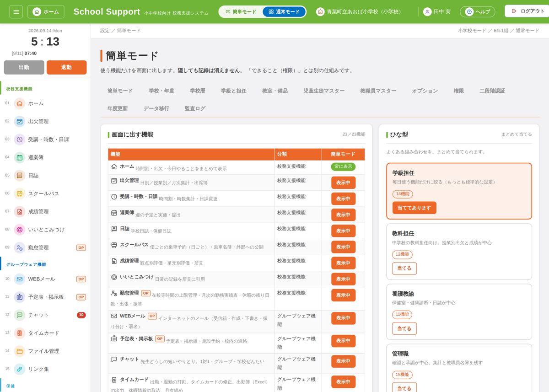The width and height of the screenshot is (549, 392).
Task: Click 当てる in 教科担任 card
Action: coord(404,268)
